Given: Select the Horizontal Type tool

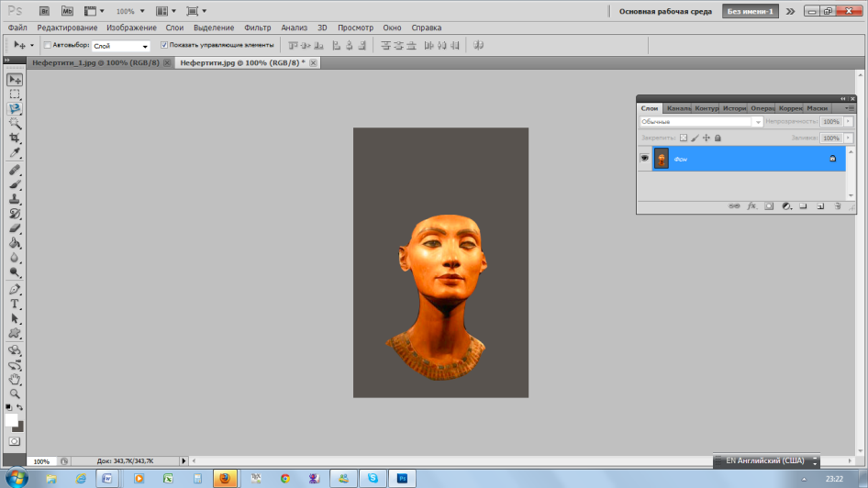Looking at the screenshot, I should click(15, 305).
